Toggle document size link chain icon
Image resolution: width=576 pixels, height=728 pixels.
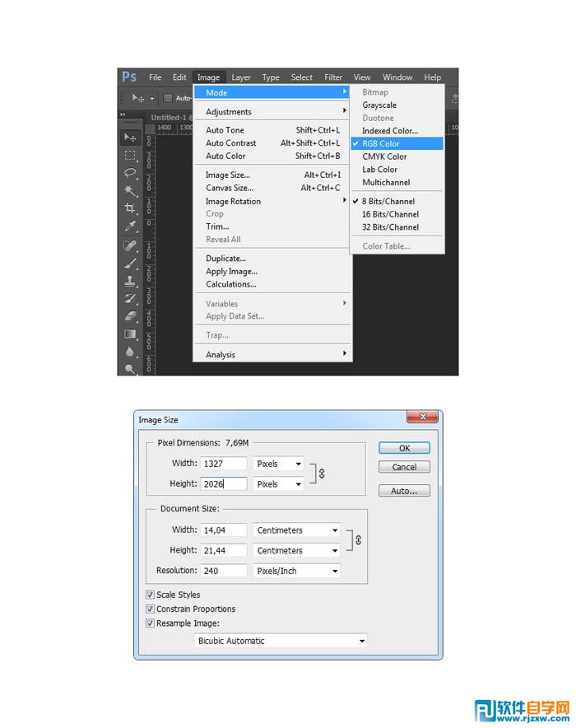click(x=359, y=540)
